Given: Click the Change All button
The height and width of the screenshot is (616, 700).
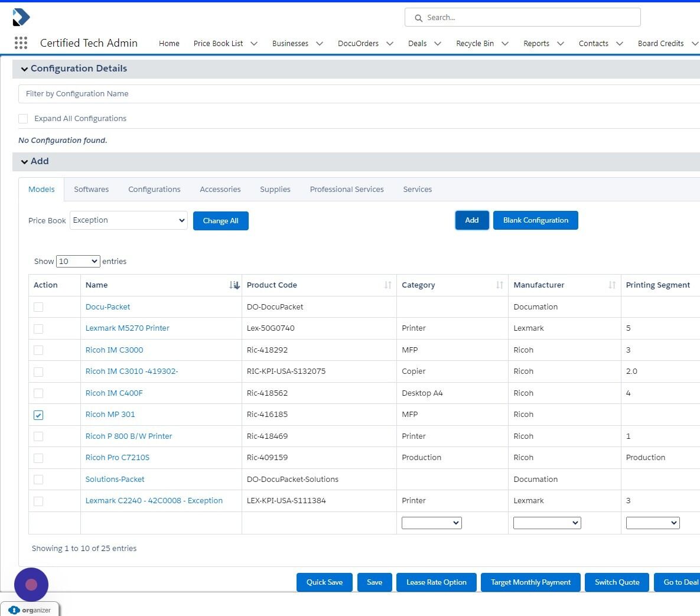Looking at the screenshot, I should coord(220,221).
